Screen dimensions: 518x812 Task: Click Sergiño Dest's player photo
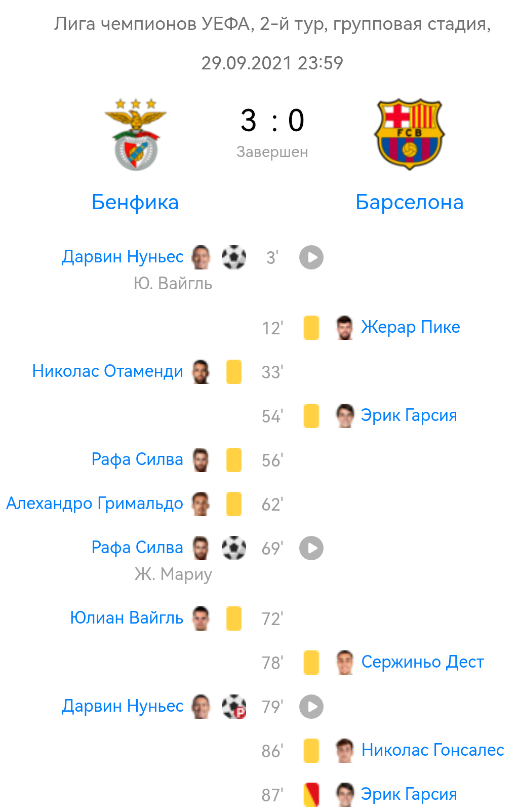click(345, 663)
